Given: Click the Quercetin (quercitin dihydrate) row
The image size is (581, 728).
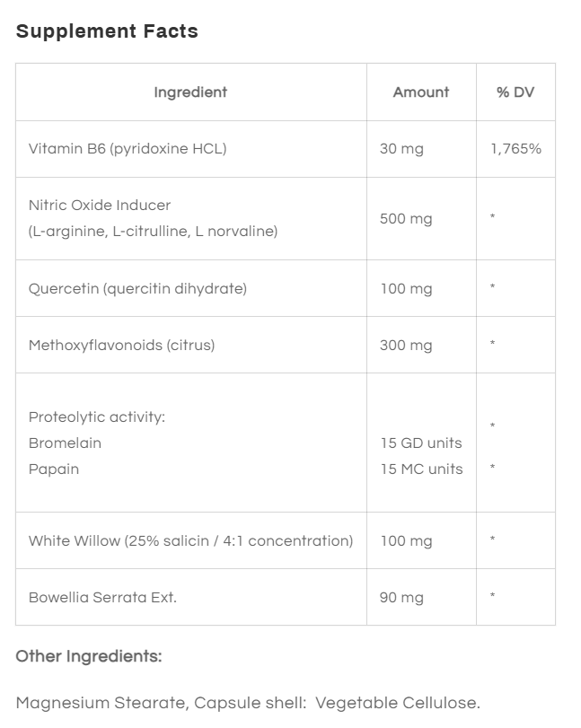Looking at the screenshot, I should click(286, 288).
